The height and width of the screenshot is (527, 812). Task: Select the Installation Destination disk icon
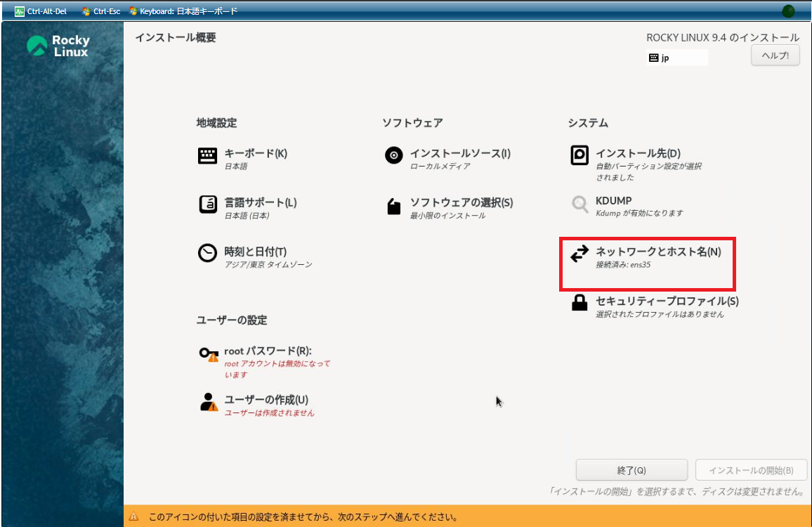pos(579,156)
